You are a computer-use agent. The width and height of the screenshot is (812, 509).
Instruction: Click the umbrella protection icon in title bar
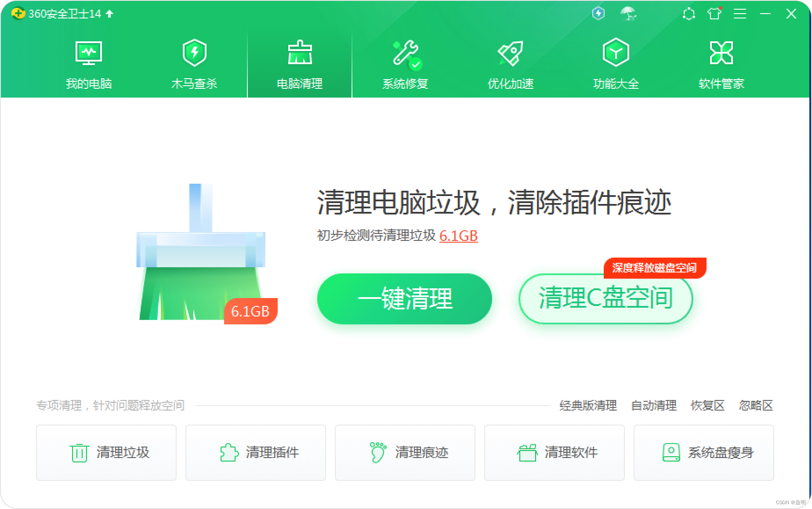(x=629, y=14)
